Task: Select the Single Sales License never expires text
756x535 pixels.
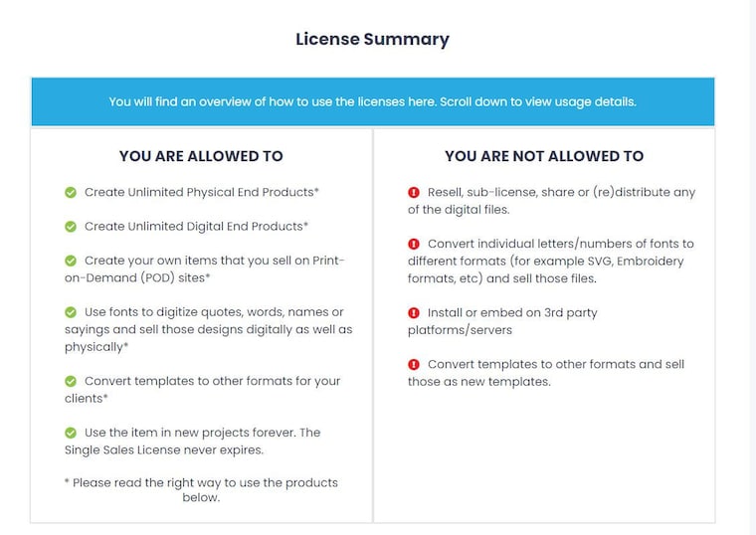Action: 164,450
